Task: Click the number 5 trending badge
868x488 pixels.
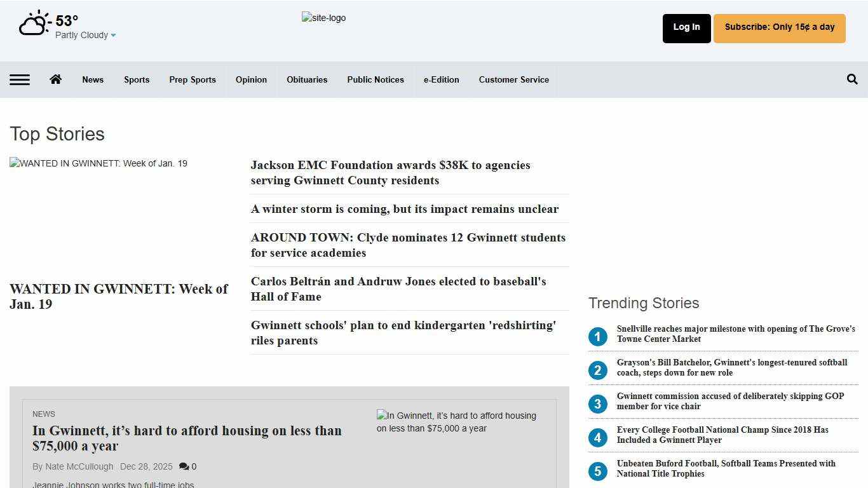Action: pyautogui.click(x=597, y=471)
